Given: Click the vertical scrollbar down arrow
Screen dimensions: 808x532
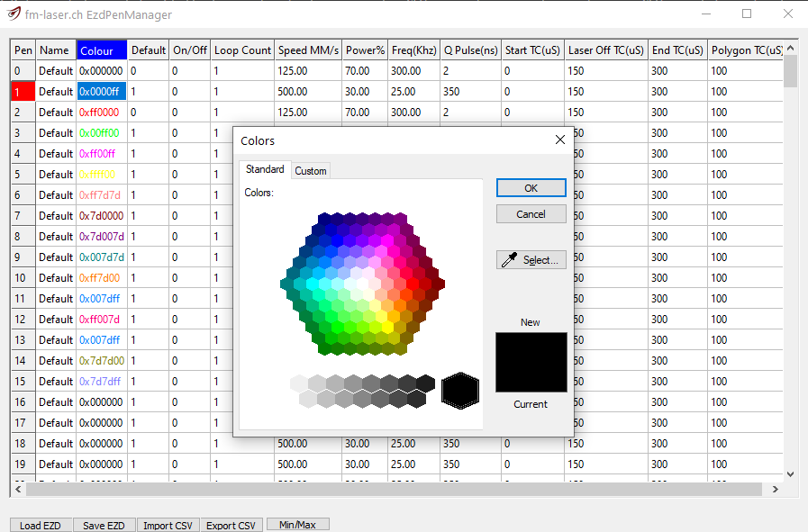Looking at the screenshot, I should tap(791, 473).
